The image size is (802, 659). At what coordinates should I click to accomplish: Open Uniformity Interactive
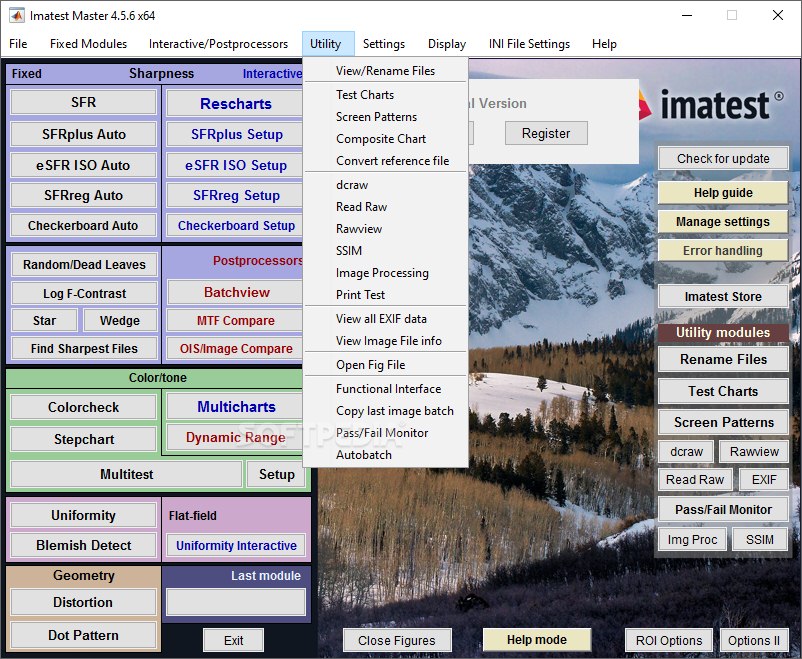pos(236,545)
